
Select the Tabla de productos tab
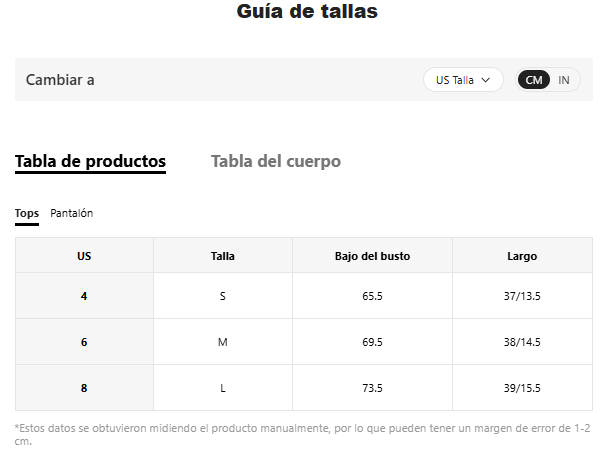90,162
